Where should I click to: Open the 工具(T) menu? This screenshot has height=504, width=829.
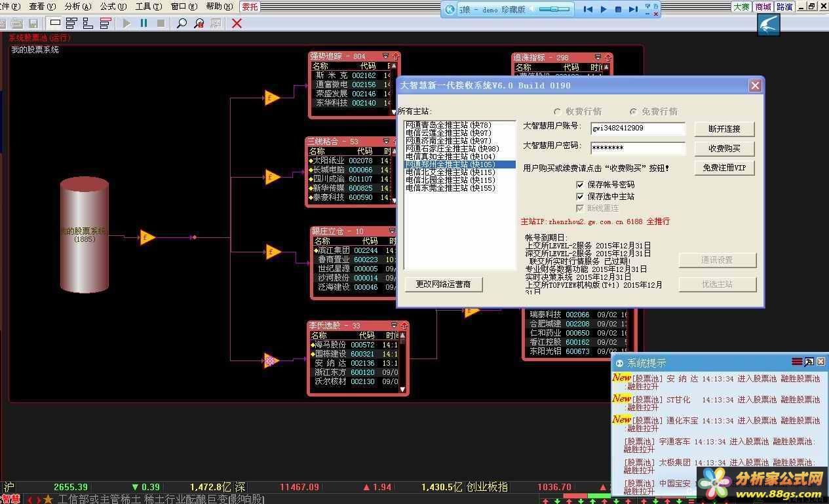point(148,6)
